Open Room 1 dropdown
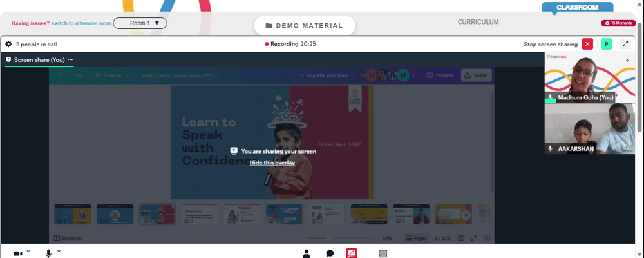Image resolution: width=644 pixels, height=258 pixels. coord(140,23)
